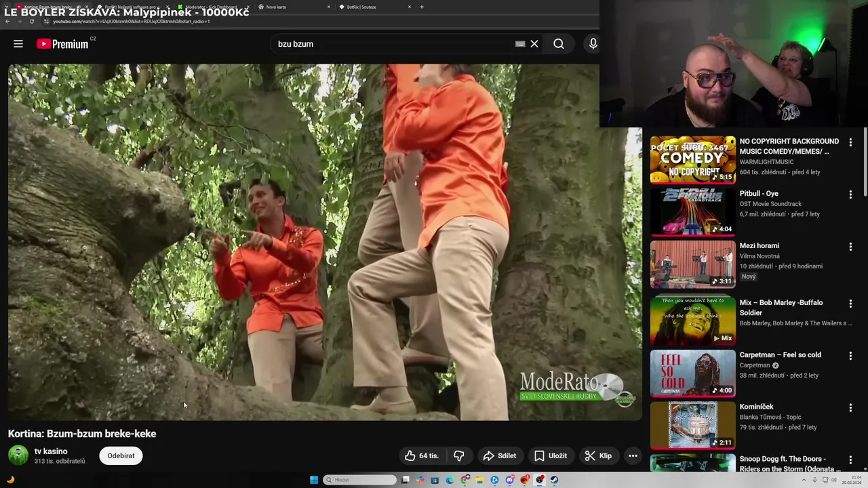
Task: Play the Pitbull - Oye thumbnail
Action: 692,212
